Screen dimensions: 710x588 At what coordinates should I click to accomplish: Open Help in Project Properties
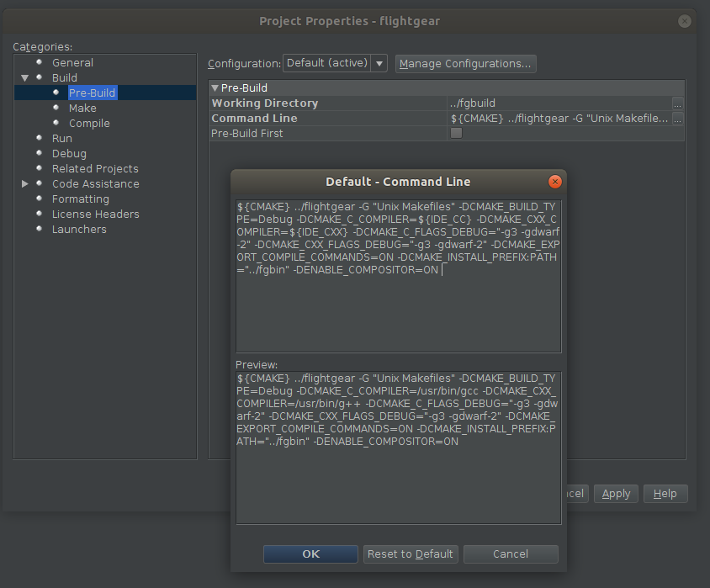point(665,494)
